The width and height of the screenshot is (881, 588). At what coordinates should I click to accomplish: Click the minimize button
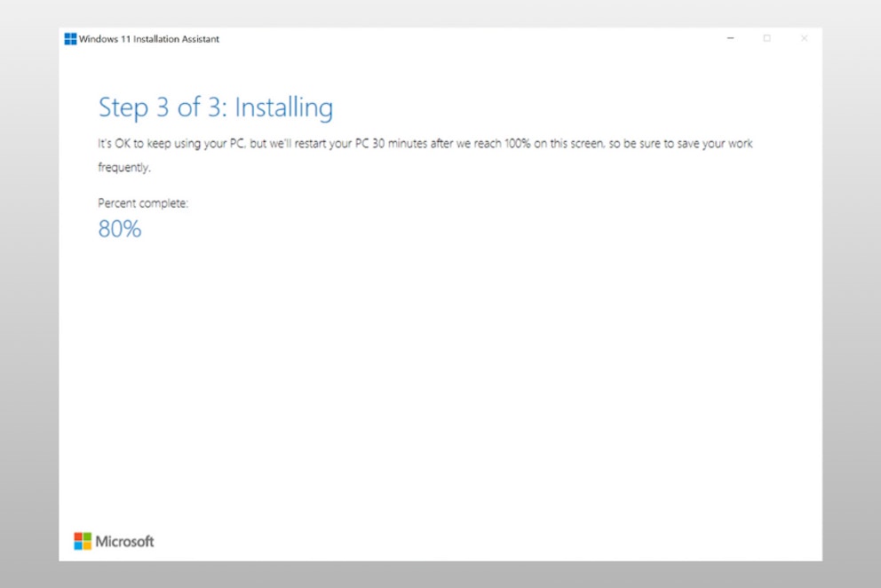730,39
